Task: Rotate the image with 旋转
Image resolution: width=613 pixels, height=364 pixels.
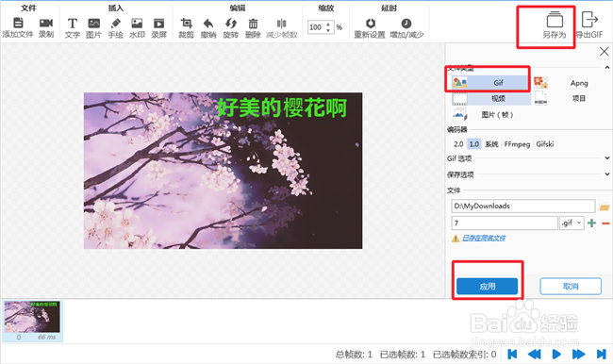Action: [x=231, y=23]
